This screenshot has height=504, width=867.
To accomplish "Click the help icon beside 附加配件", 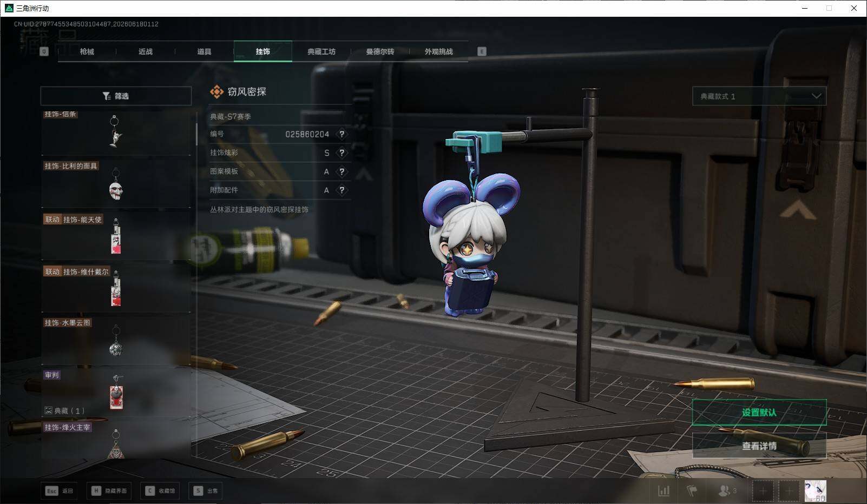I will 341,190.
